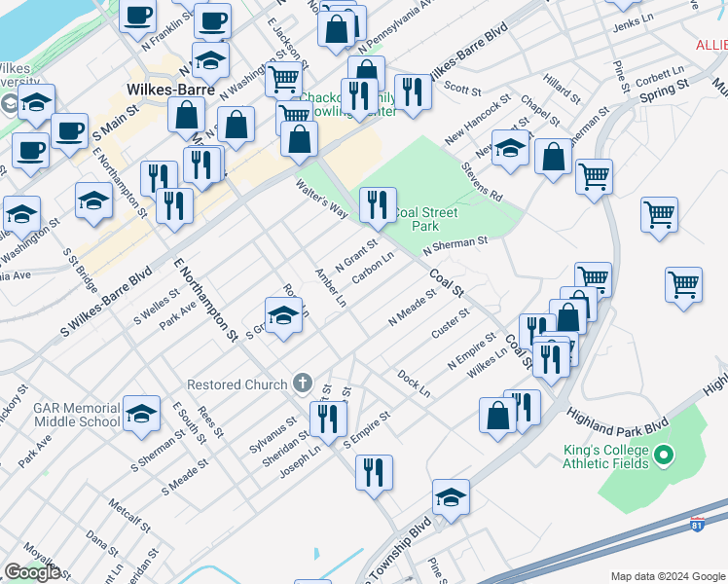Click the Wilkes-Barre city label
Image resolution: width=728 pixels, height=584 pixels.
click(x=164, y=89)
